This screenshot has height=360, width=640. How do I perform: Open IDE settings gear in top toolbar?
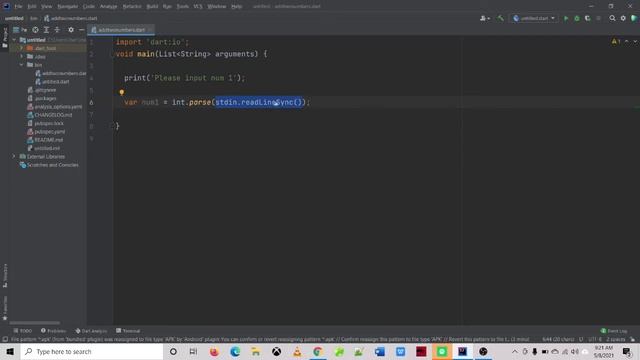point(623,18)
